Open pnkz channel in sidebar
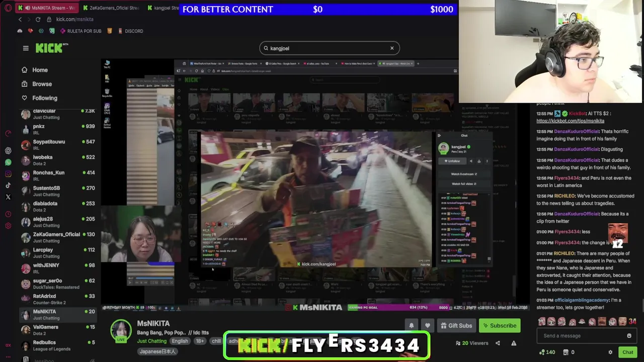Viewport: 644px width, 362px height. point(58,129)
